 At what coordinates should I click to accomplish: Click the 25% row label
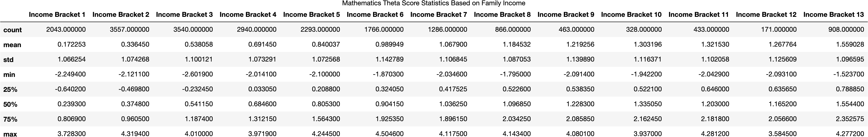pos(10,90)
